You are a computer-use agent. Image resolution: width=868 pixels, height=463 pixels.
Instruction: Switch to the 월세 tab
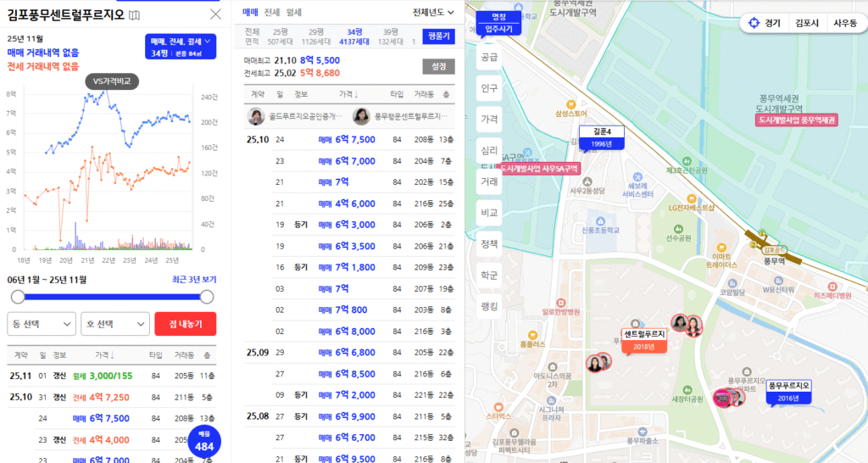pos(294,12)
